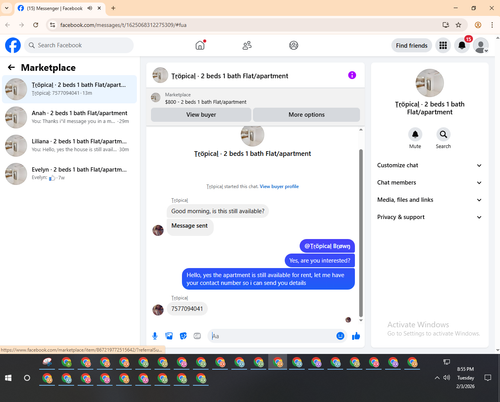This screenshot has height=402, width=500.
Task: Go to Home feed icon
Action: (x=200, y=45)
